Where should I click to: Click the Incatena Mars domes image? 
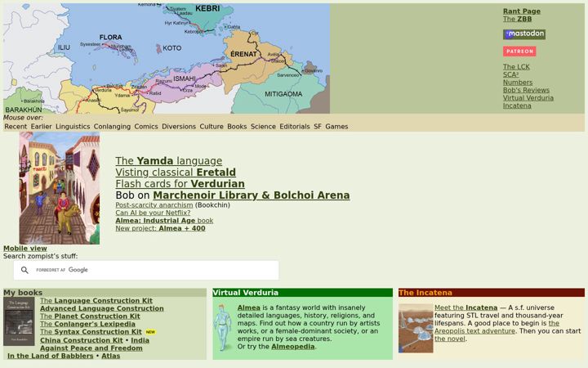(x=416, y=329)
